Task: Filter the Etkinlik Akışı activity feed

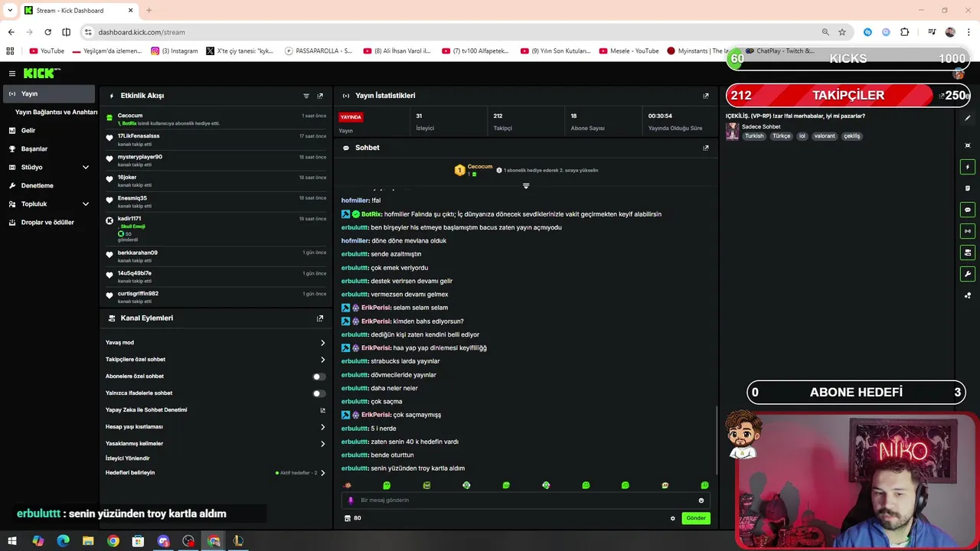Action: pos(306,96)
